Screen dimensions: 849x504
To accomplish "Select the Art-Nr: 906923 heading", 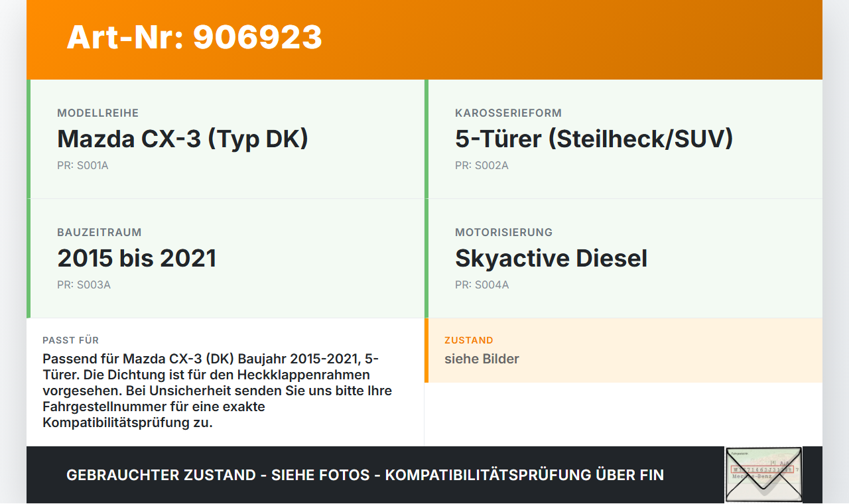I will click(x=194, y=37).
